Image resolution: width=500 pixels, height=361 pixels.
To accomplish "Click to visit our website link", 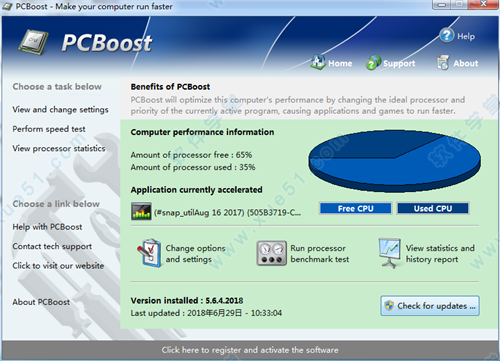I will click(58, 266).
